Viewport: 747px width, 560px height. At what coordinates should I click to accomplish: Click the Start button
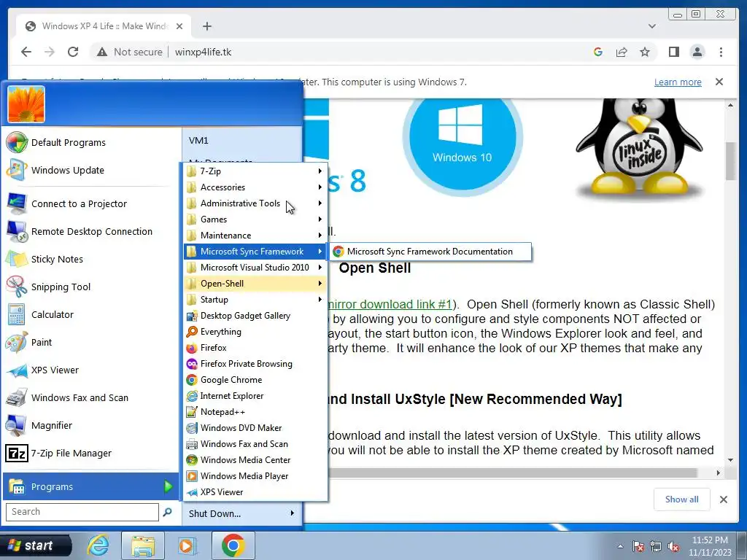tap(36, 545)
